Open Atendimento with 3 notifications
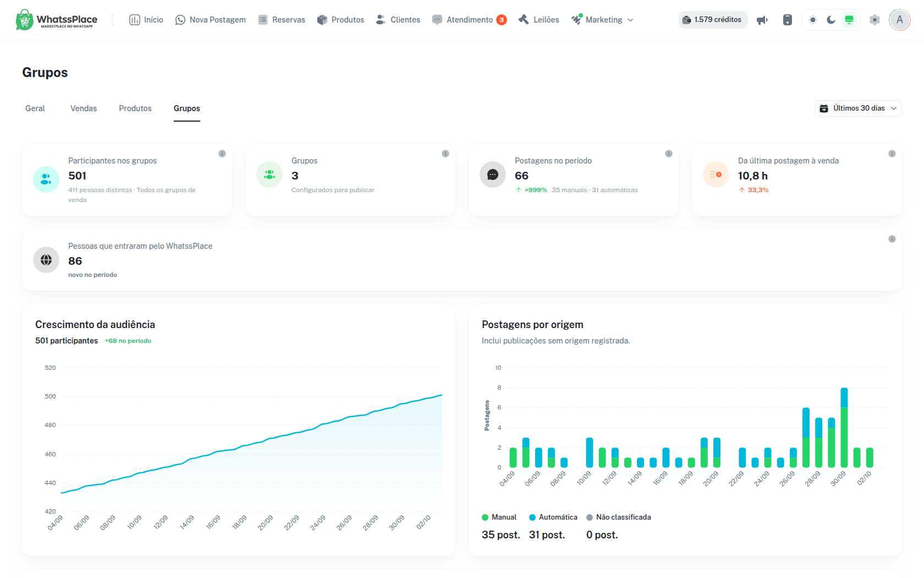This screenshot has width=924, height=578. [x=470, y=20]
